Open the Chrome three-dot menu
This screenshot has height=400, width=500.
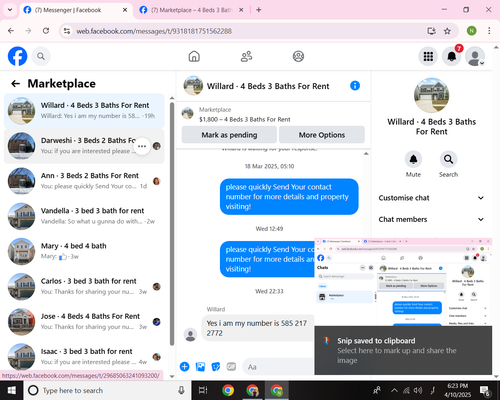click(489, 31)
